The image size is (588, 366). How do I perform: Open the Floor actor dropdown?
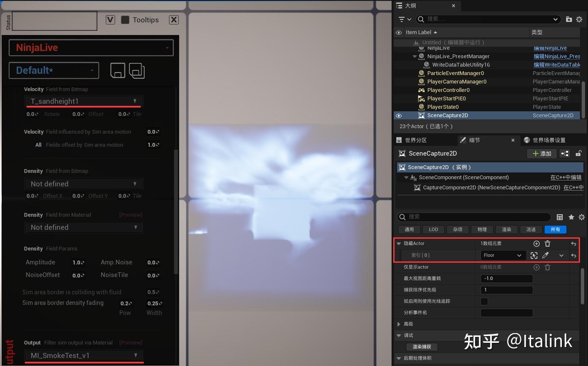click(x=503, y=255)
